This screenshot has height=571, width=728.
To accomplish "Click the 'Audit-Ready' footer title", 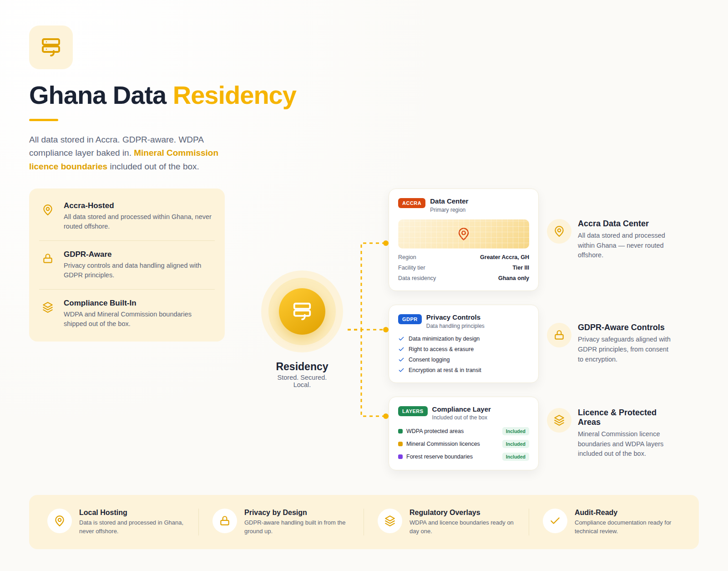I will point(596,512).
